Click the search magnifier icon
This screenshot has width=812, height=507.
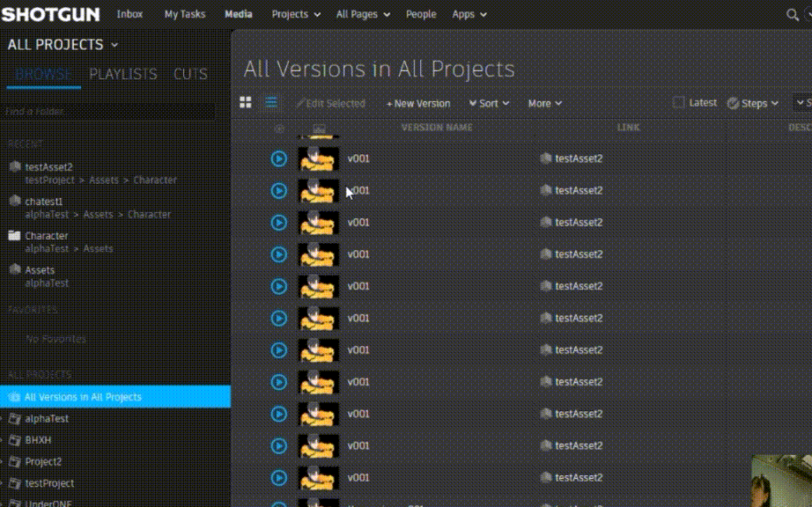(792, 14)
